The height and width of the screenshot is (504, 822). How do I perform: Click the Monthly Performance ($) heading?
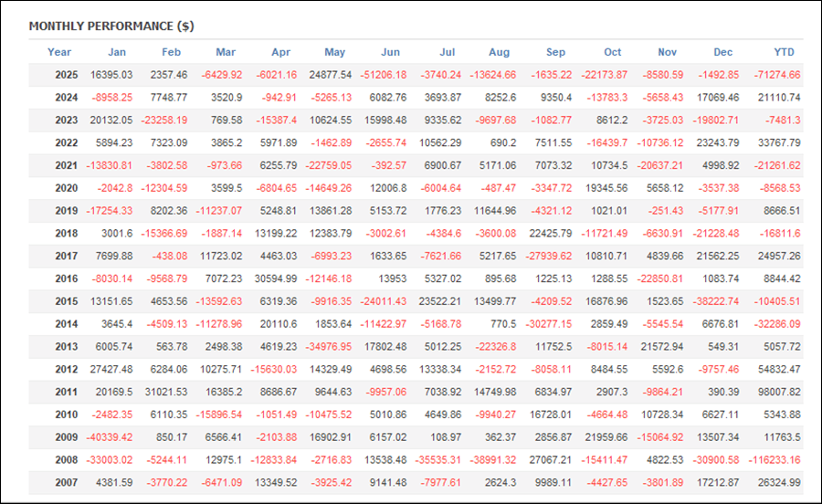tap(111, 26)
